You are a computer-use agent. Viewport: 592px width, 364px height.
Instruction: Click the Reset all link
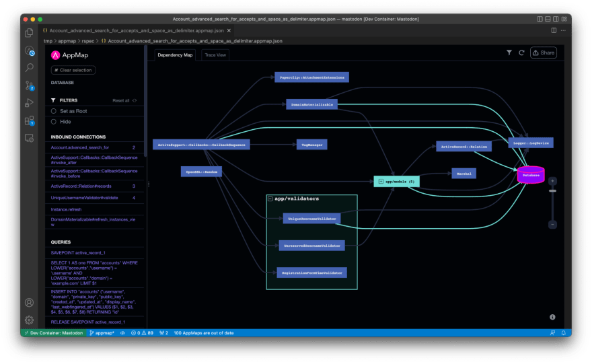pyautogui.click(x=121, y=100)
